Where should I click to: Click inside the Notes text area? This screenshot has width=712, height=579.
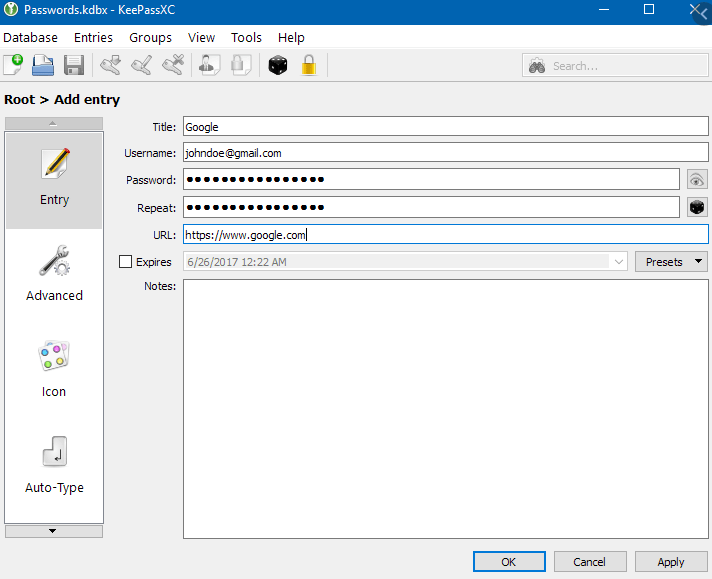point(445,408)
